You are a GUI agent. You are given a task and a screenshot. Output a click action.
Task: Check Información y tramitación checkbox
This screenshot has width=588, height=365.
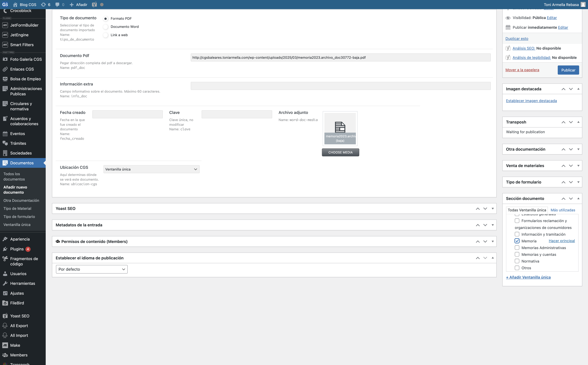[x=517, y=234]
